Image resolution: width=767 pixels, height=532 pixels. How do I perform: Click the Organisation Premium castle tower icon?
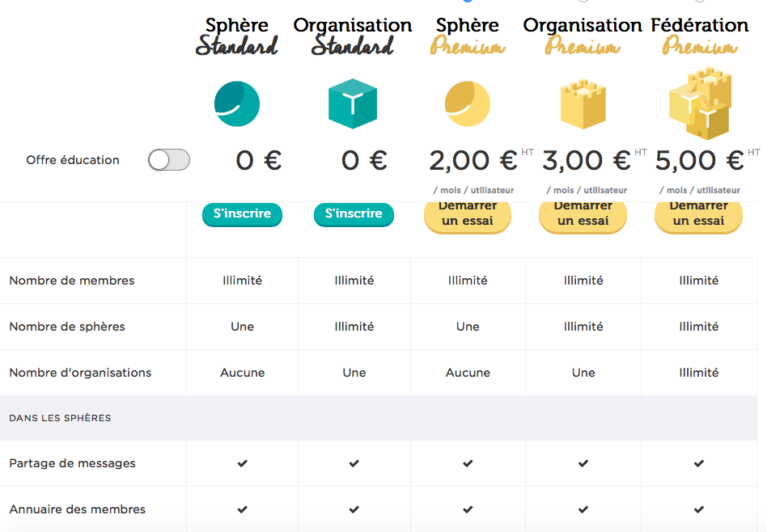tap(583, 105)
